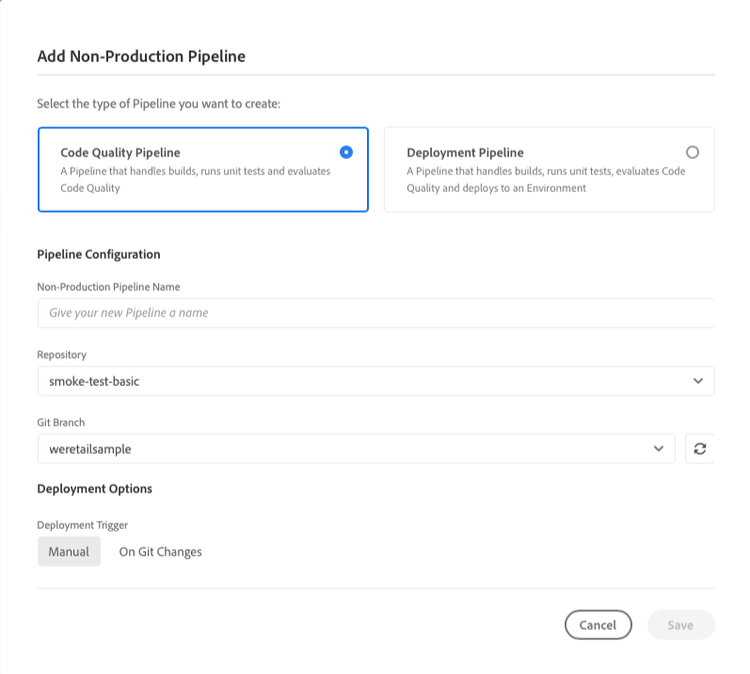Focus the Non-Production Pipeline Name field
Image resolution: width=750 pixels, height=674 pixels.
[x=376, y=313]
